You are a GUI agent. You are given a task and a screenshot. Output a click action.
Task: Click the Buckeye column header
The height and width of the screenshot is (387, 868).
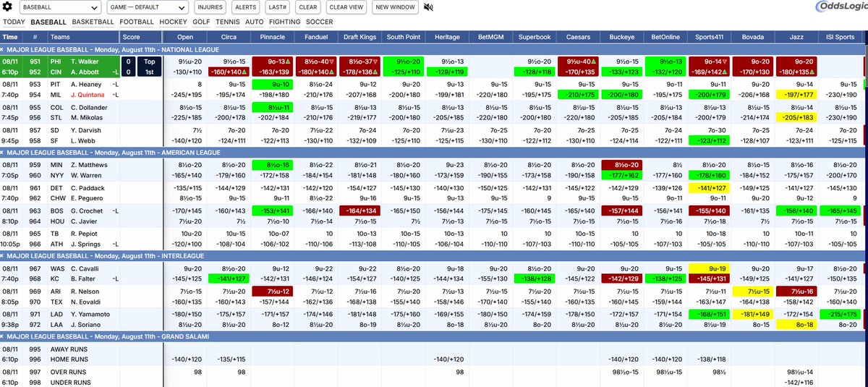pos(621,37)
